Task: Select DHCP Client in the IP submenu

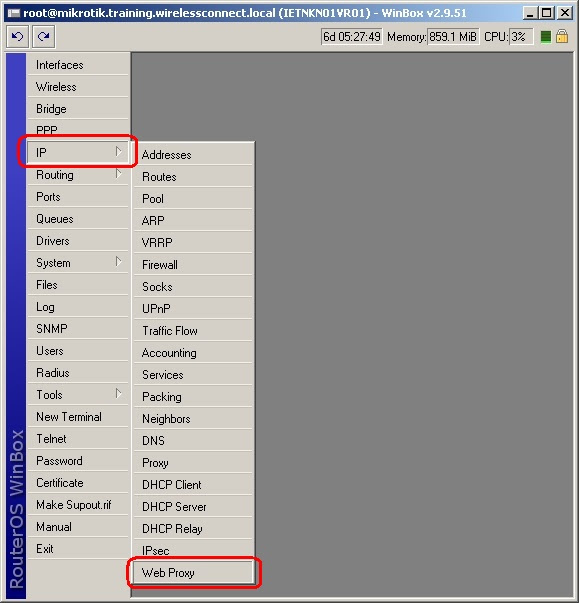Action: pyautogui.click(x=193, y=485)
